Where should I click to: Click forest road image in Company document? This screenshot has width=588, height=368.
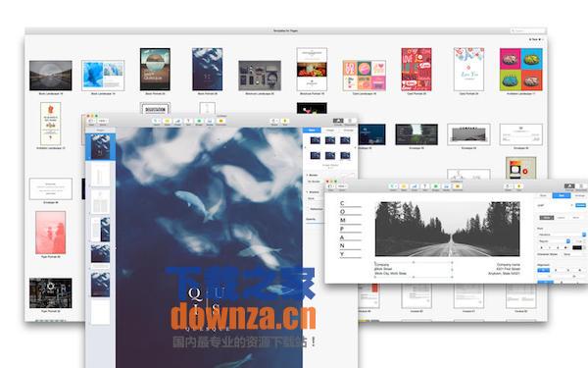click(x=448, y=229)
